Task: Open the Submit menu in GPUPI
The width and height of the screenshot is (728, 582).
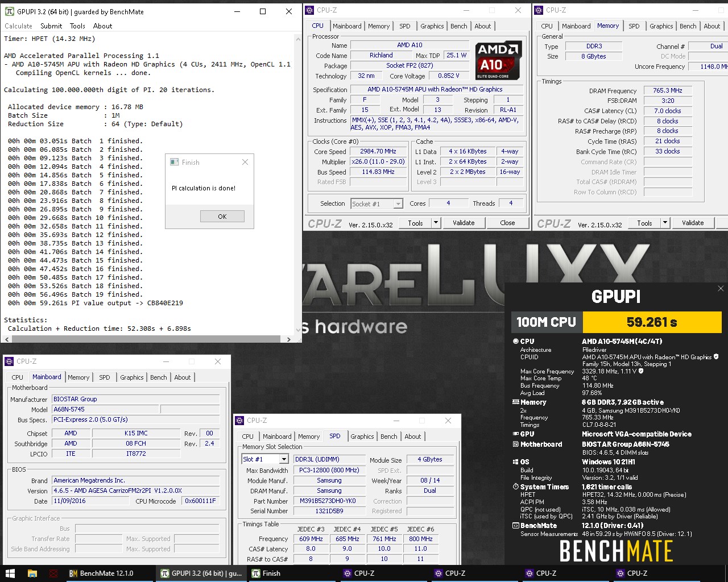Action: [x=51, y=26]
